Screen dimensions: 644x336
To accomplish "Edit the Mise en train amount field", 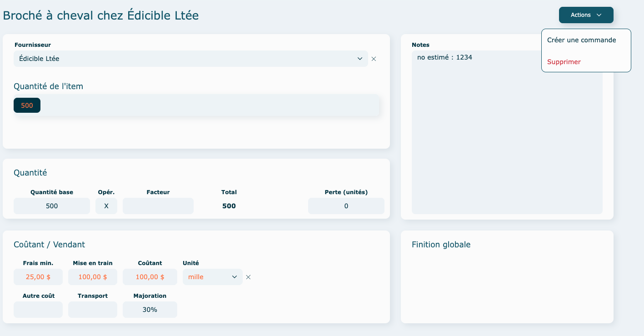I will point(93,277).
